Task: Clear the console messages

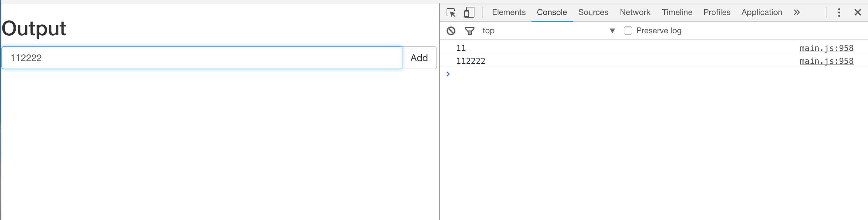Action: pyautogui.click(x=451, y=31)
